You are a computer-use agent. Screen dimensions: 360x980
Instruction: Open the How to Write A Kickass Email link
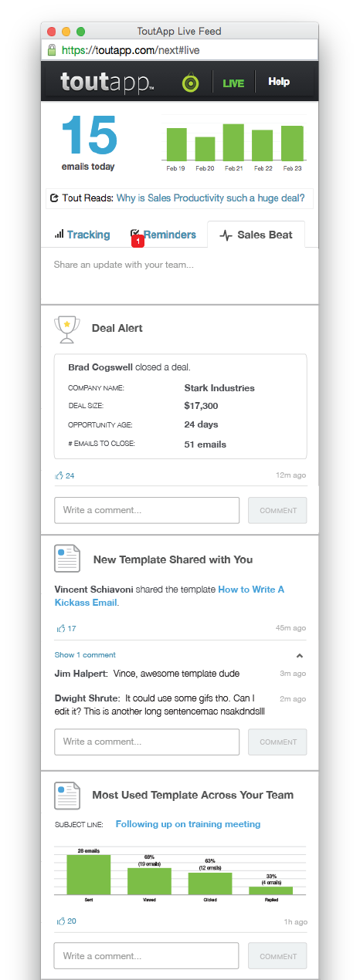click(x=169, y=596)
